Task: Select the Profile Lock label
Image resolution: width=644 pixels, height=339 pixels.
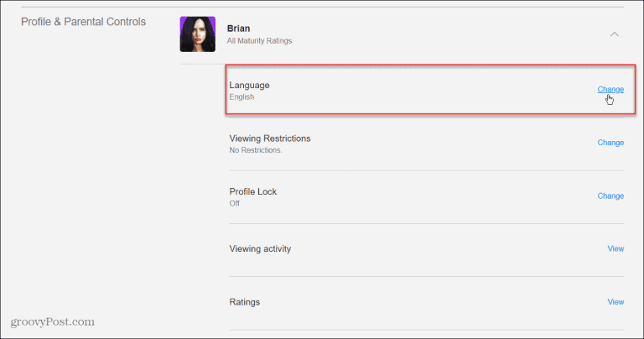Action: (x=252, y=191)
